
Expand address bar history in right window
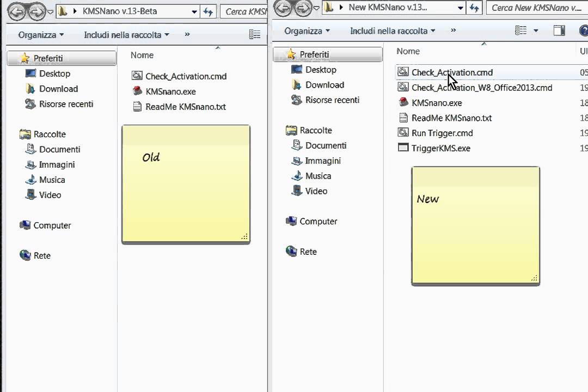tap(461, 8)
